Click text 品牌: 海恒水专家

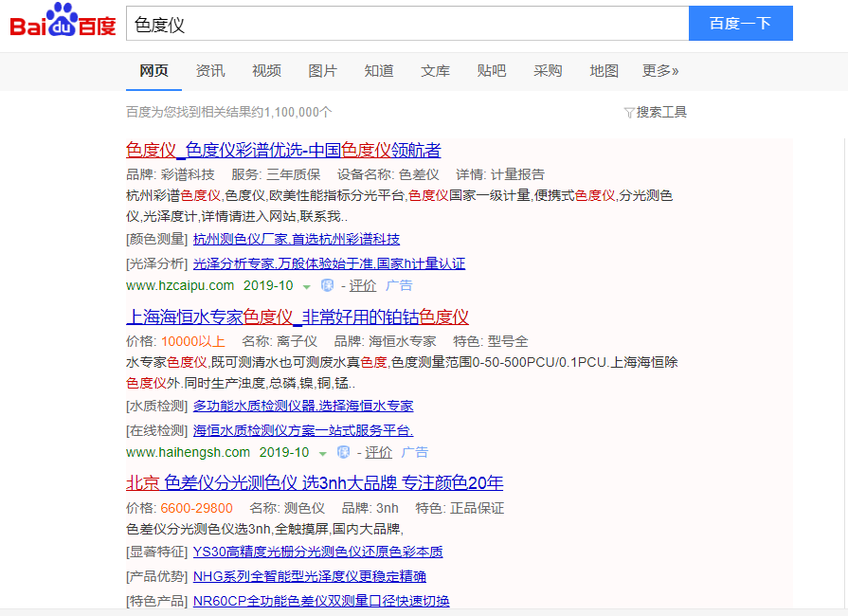point(385,341)
